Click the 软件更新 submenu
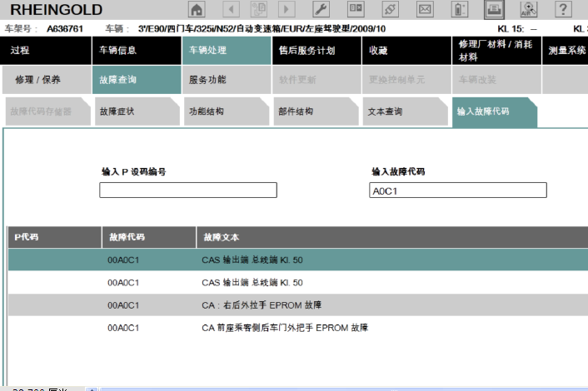The image size is (588, 391). pos(316,79)
